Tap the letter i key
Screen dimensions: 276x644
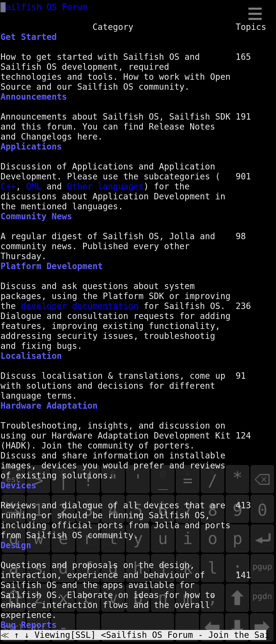[188, 538]
